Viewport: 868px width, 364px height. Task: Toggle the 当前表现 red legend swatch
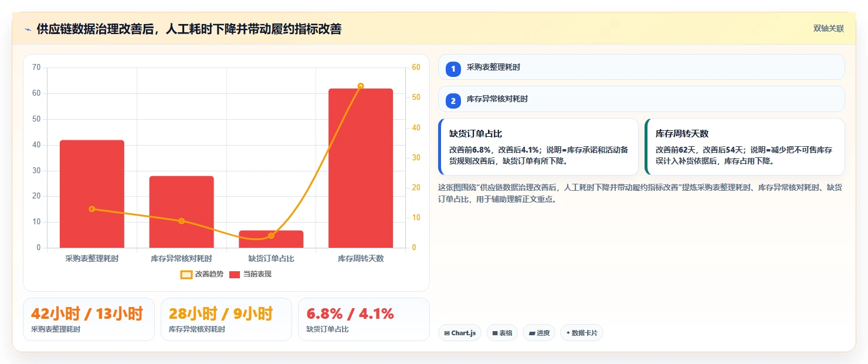click(235, 274)
